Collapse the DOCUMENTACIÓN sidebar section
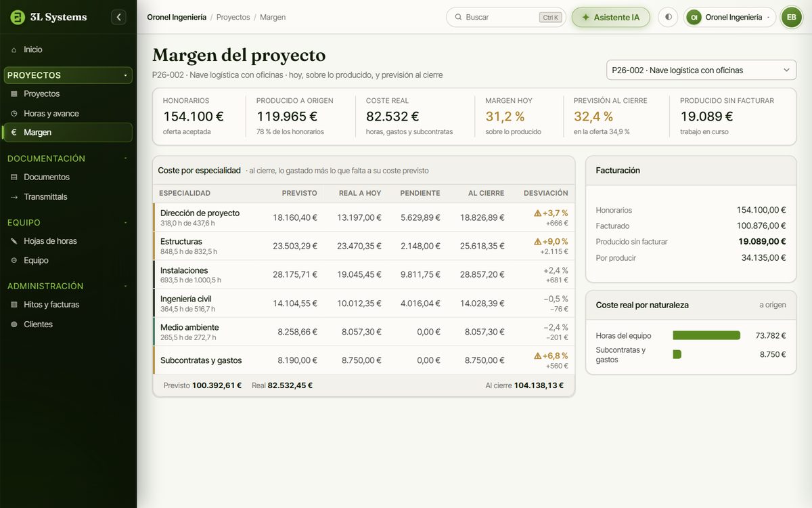This screenshot has width=812, height=508. click(x=68, y=158)
